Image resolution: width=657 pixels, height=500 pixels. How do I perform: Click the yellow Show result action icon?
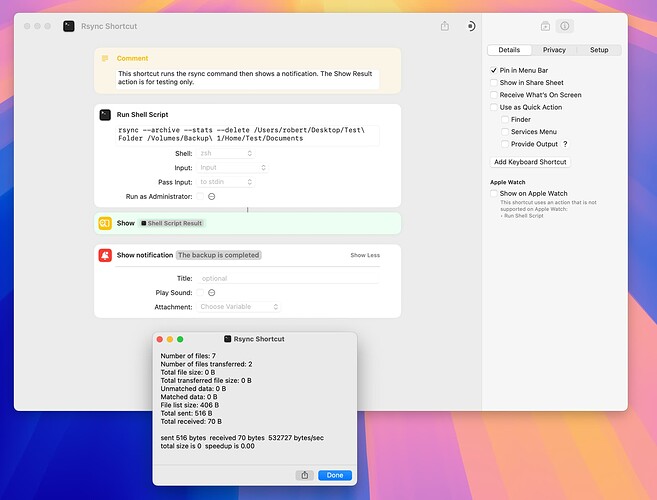(x=105, y=223)
